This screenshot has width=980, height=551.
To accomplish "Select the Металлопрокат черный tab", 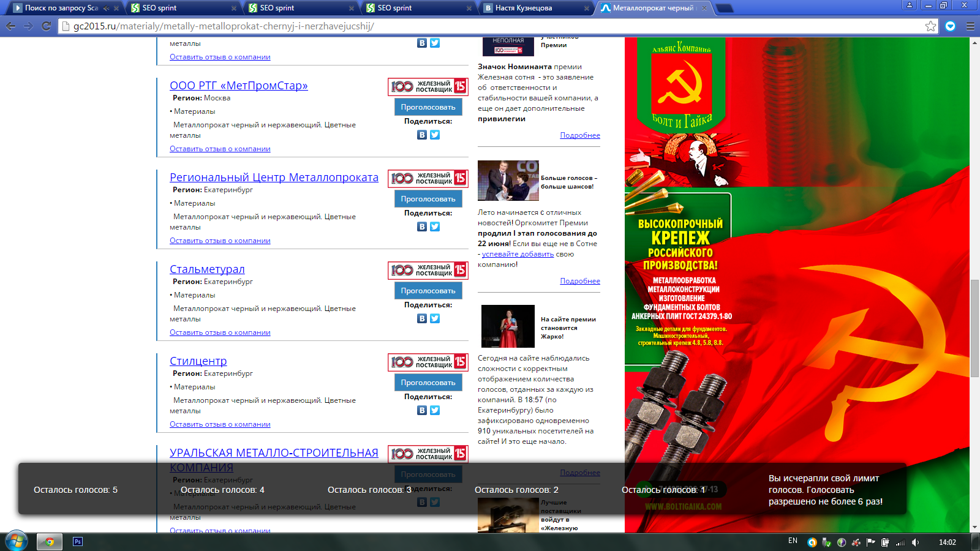I will 654,8.
